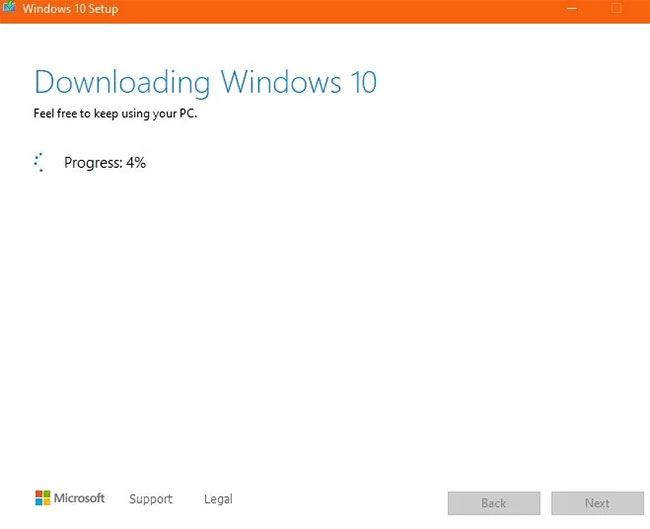Click the spinning progress indicator dots
This screenshot has height=529, width=650.
[39, 162]
